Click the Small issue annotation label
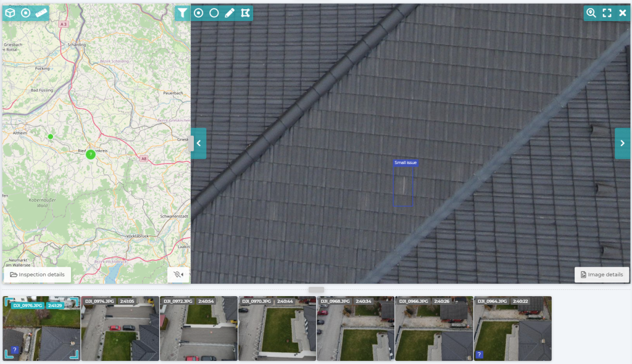Viewport: 632px width, 364px height. point(405,162)
